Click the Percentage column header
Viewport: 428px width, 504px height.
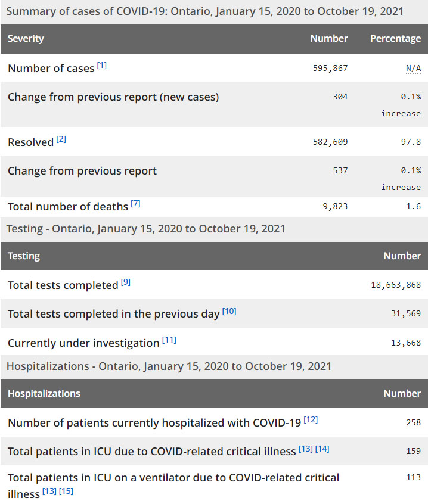coord(395,39)
